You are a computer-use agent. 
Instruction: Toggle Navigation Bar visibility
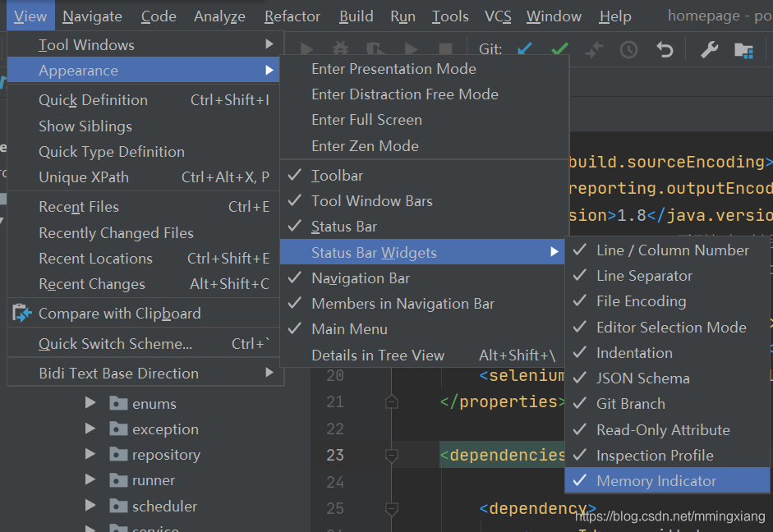pos(423,277)
